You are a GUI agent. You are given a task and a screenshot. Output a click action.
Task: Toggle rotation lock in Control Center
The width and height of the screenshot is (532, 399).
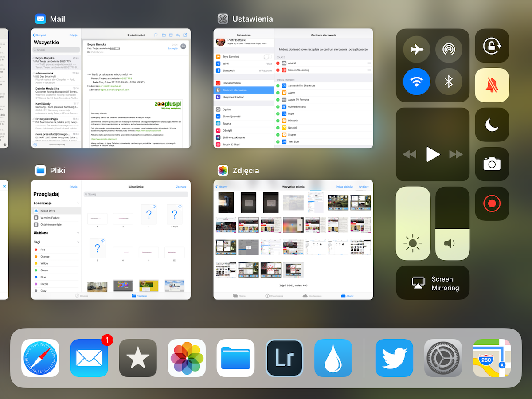pyautogui.click(x=492, y=46)
